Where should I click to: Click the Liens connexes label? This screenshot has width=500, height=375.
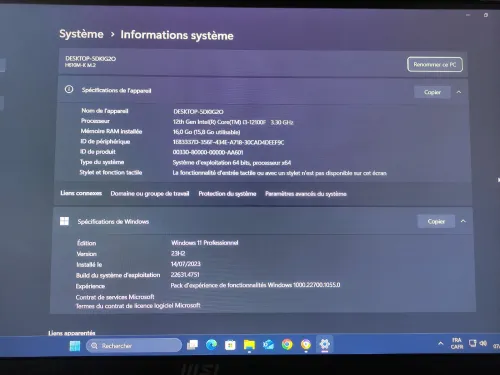pyautogui.click(x=81, y=193)
